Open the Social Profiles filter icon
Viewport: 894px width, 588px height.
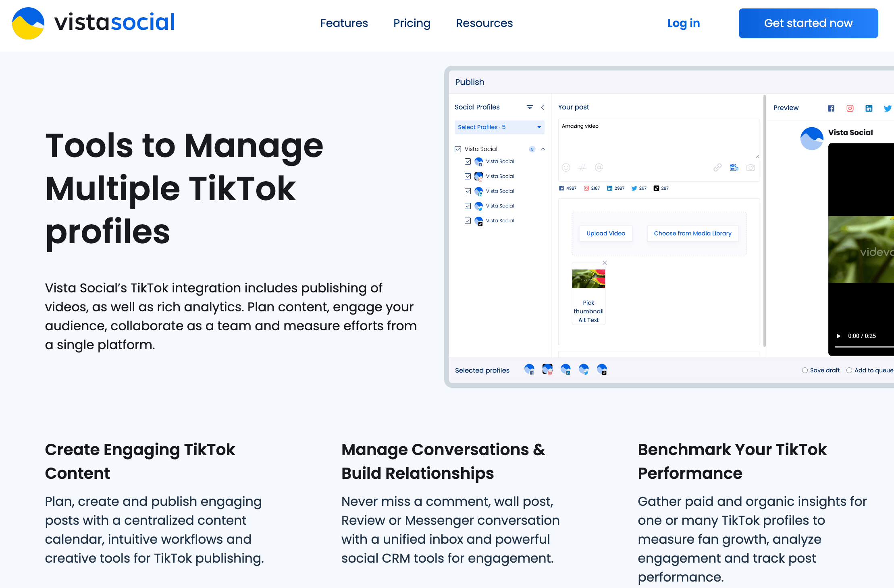click(529, 107)
